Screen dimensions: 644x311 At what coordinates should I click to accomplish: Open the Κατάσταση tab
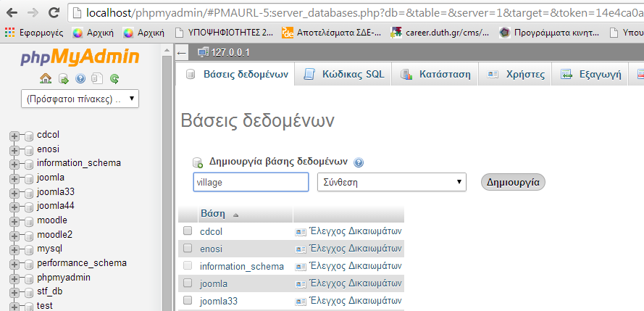click(435, 75)
